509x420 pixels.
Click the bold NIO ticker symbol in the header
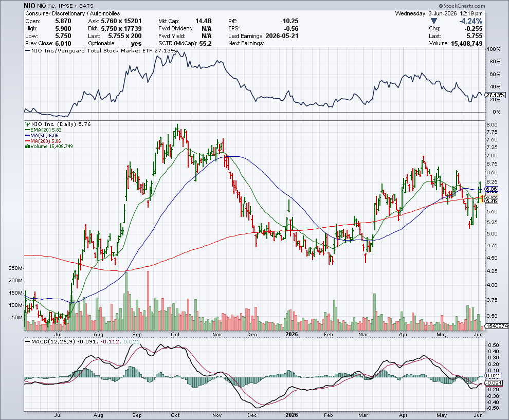click(29, 6)
